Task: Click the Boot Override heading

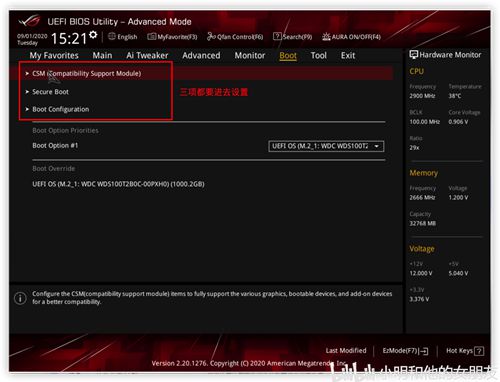Action: pyautogui.click(x=54, y=169)
